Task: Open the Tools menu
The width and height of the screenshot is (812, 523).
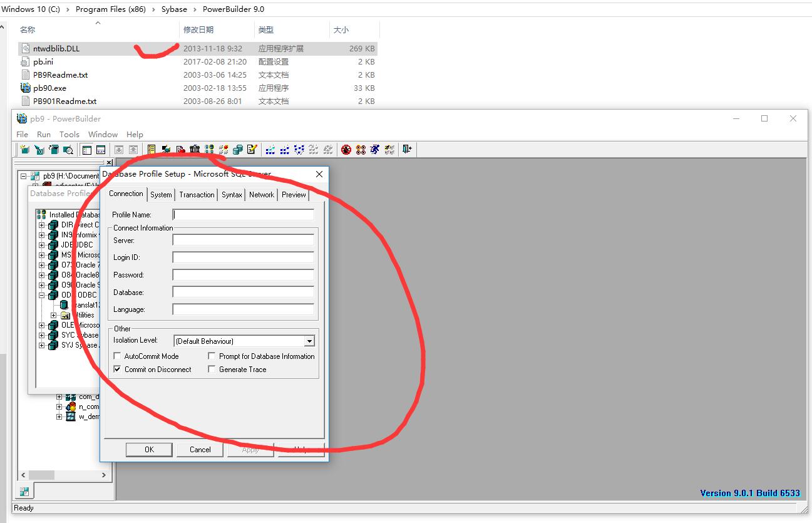Action: click(x=69, y=134)
